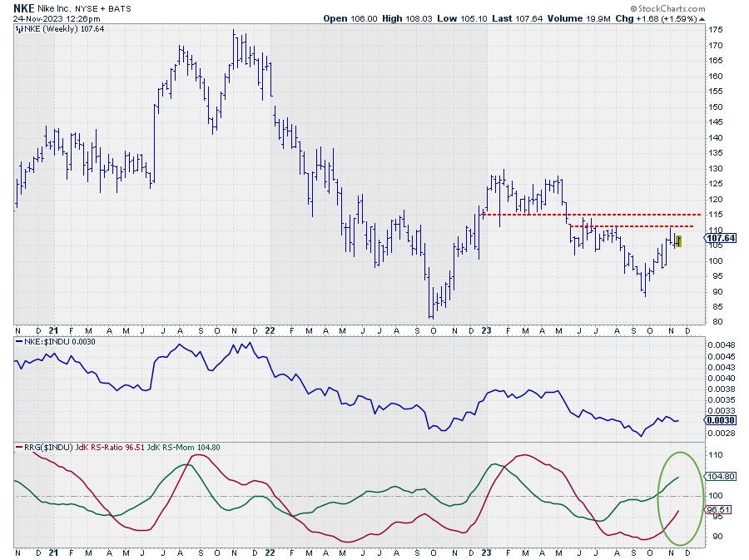The height and width of the screenshot is (560, 749).
Task: Click the upper red dashed resistance line at 115
Action: [x=583, y=215]
